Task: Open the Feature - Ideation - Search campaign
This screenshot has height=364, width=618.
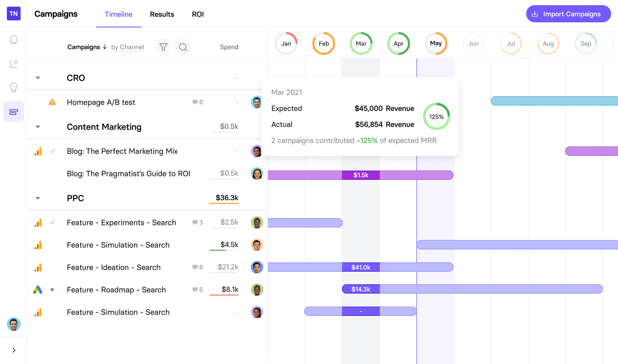Action: click(114, 267)
